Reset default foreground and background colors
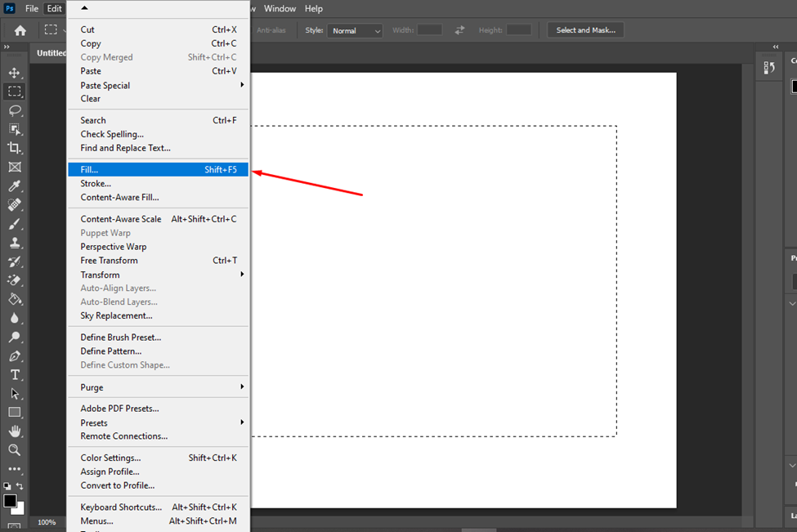 click(7, 485)
